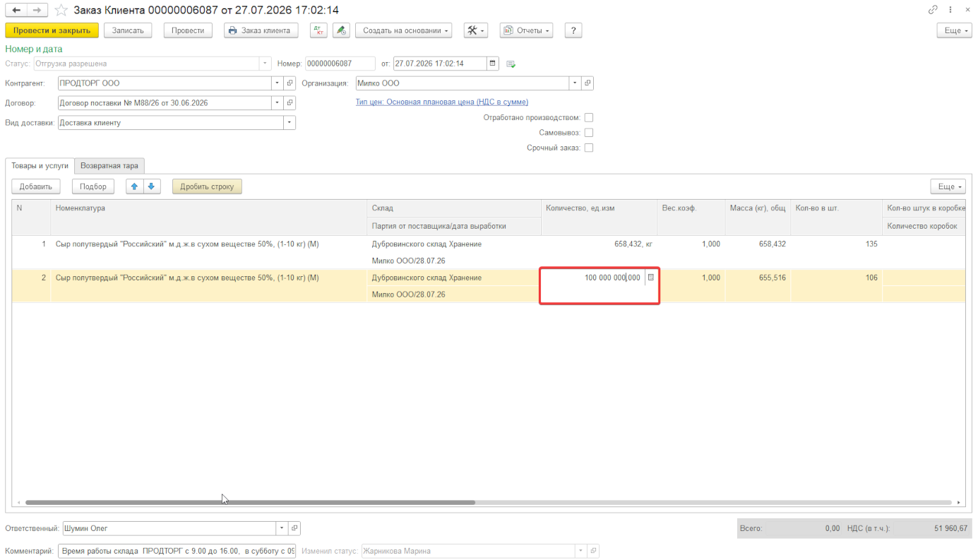
Task: Click the right arrow of the horizontal scrollbar
Action: point(959,503)
